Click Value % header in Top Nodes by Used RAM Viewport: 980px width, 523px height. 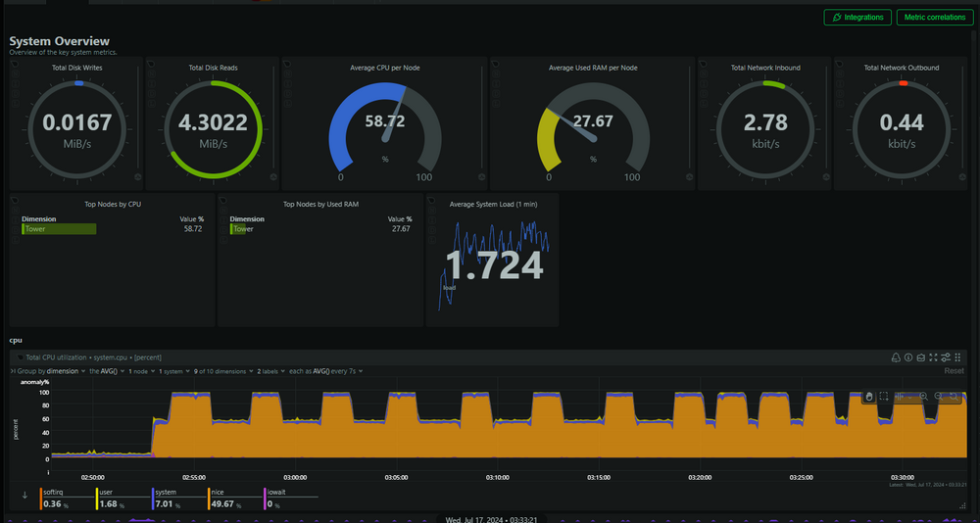tap(400, 219)
